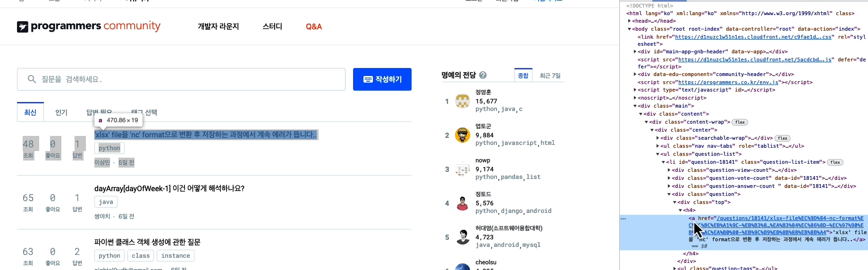Open 정영훈's avatar in the ranking
This screenshot has width=868, height=270.
tap(463, 101)
